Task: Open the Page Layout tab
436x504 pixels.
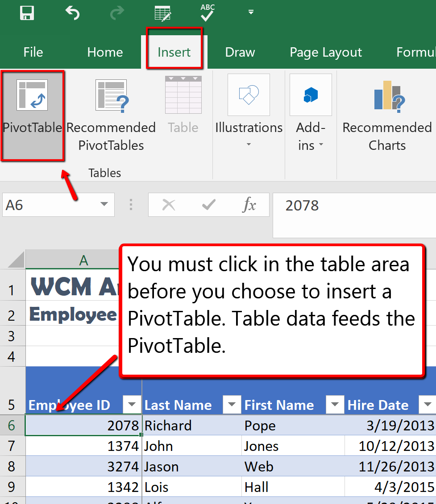Action: click(x=326, y=52)
